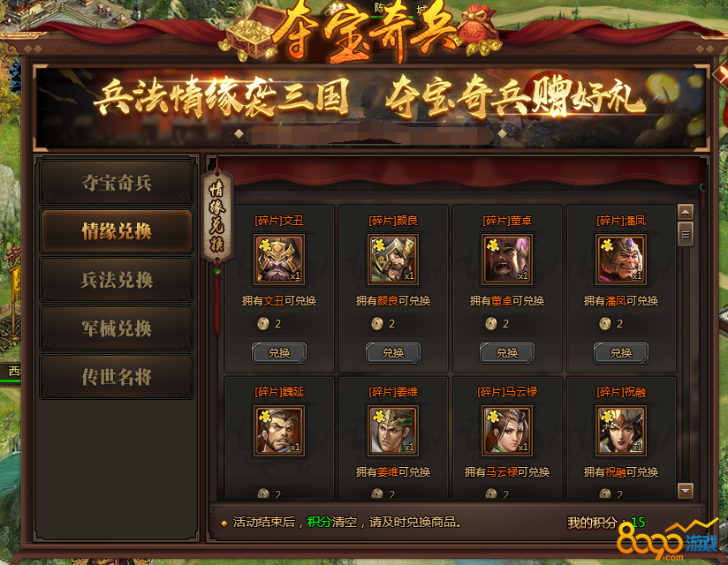
Task: Switch to the 兵法兑换 tab
Action: [117, 280]
